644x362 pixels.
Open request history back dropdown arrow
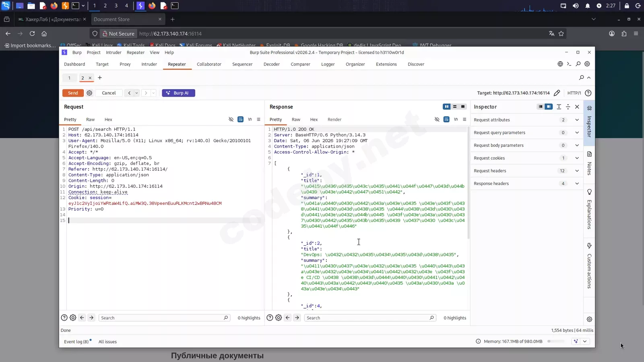click(136, 93)
